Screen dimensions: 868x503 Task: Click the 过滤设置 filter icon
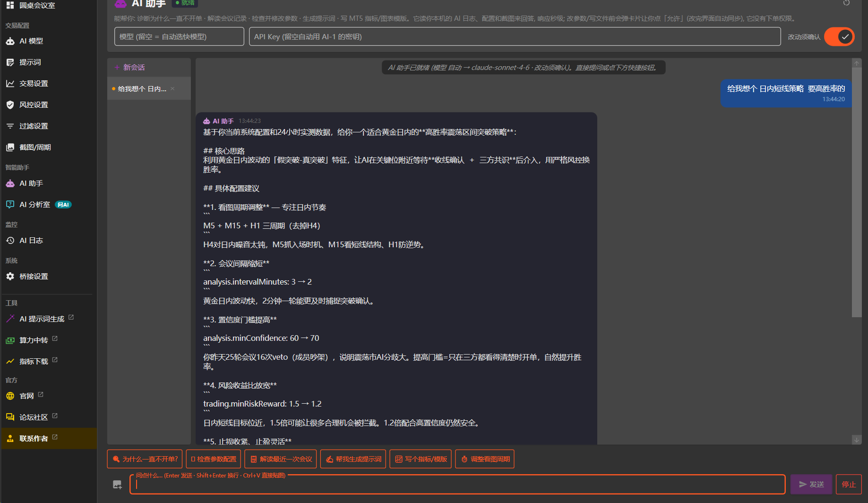coord(10,126)
